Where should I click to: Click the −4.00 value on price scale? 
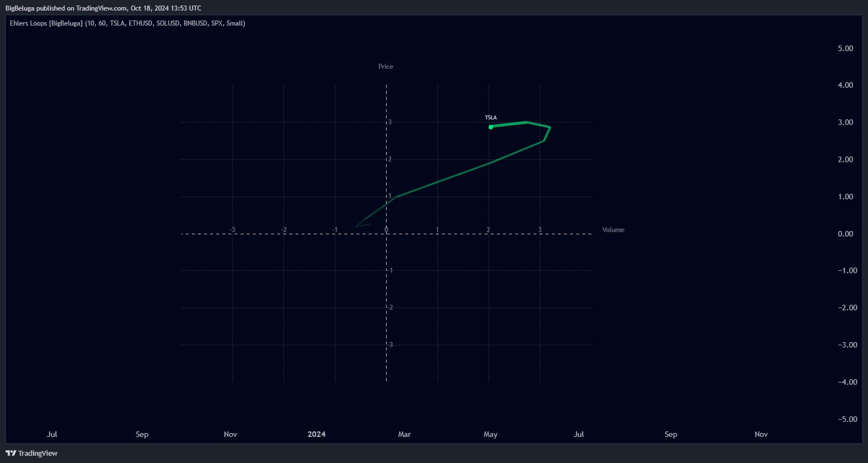pyautogui.click(x=847, y=383)
